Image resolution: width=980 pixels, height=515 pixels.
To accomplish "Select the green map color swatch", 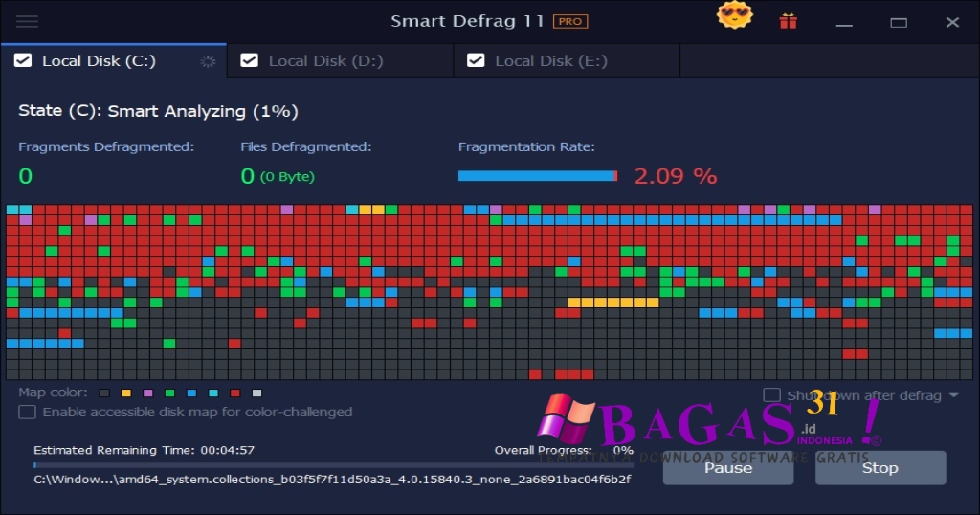I will 169,393.
